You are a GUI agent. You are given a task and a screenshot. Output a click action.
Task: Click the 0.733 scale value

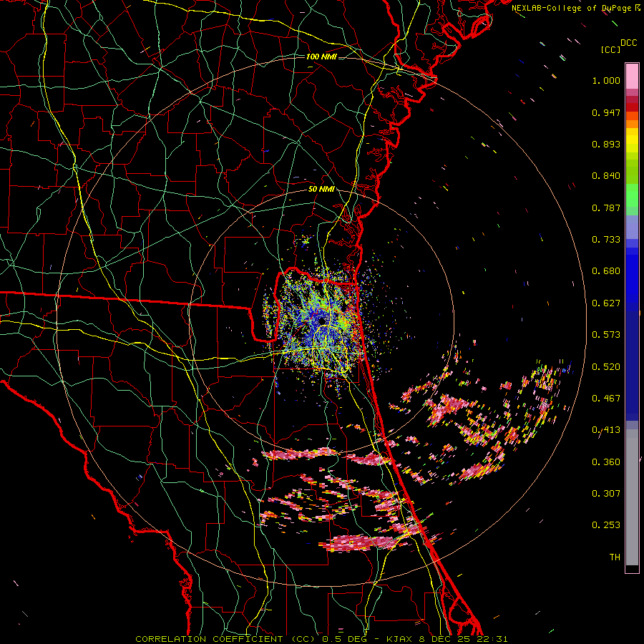click(x=606, y=240)
